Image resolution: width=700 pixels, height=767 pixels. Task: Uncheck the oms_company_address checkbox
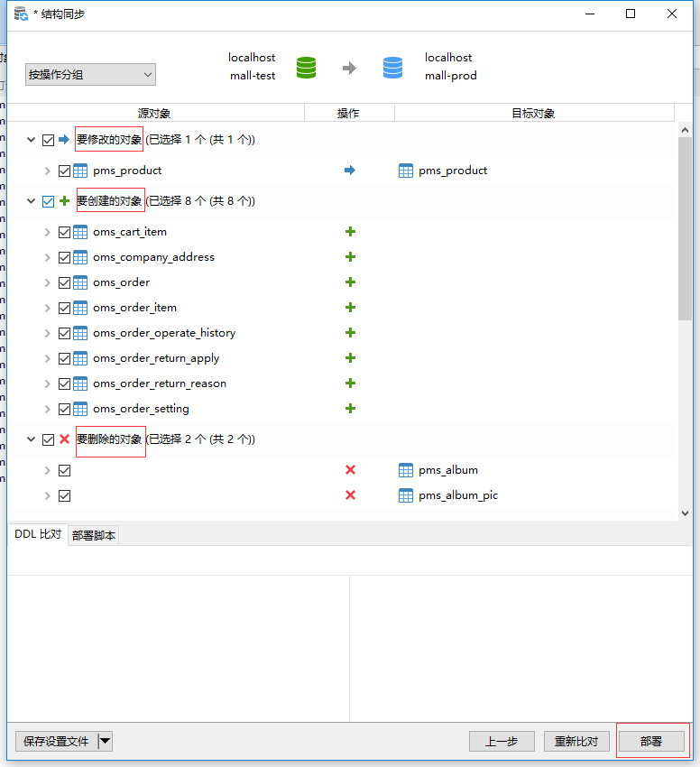click(x=64, y=257)
